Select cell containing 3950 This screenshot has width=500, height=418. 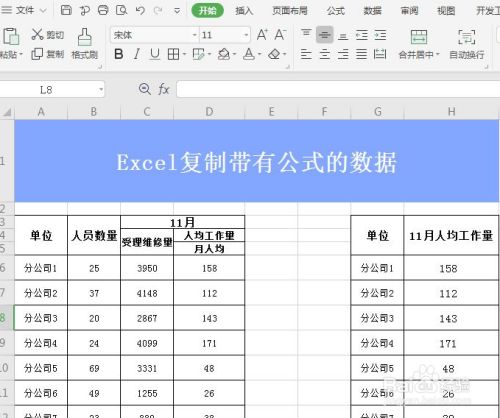147,268
